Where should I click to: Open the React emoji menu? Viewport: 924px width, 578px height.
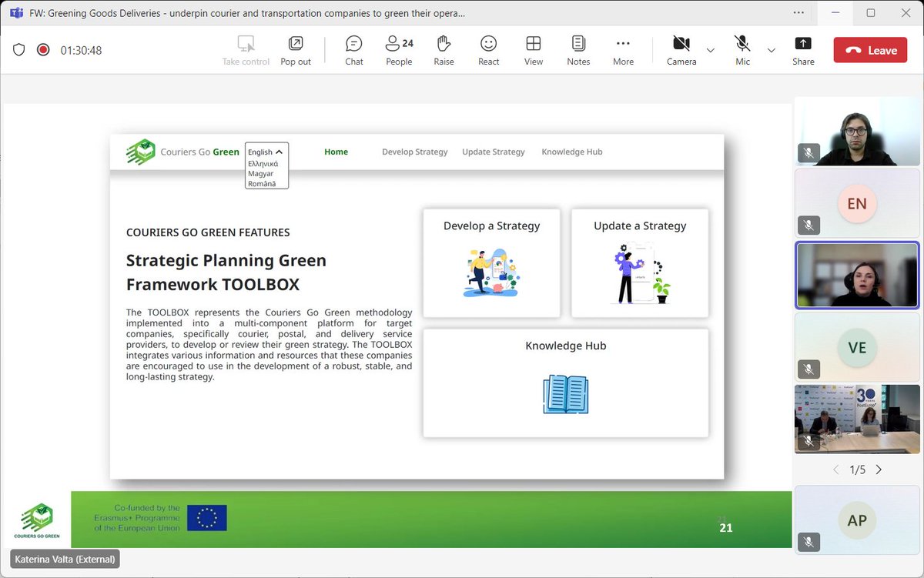489,51
